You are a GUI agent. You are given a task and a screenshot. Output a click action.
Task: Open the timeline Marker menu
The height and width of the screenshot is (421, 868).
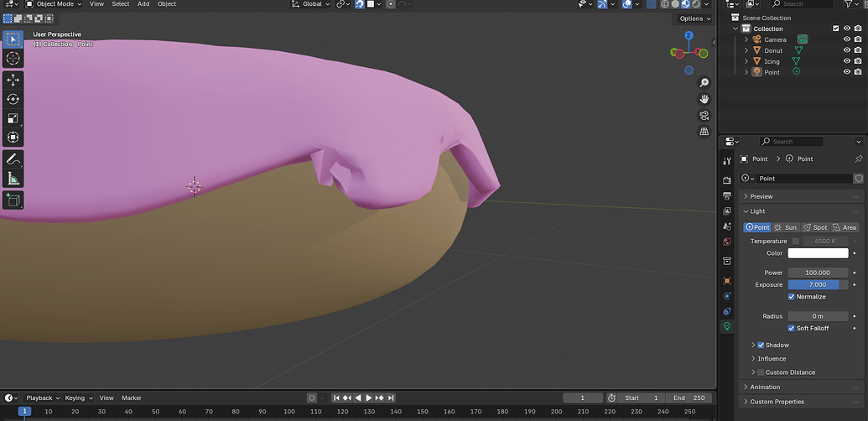132,398
